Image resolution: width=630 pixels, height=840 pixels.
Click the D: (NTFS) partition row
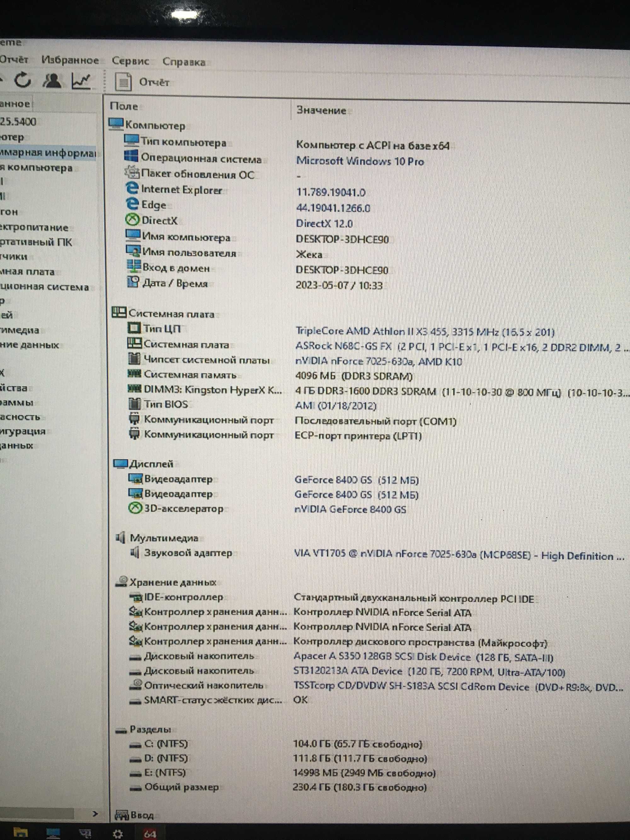coord(278,758)
